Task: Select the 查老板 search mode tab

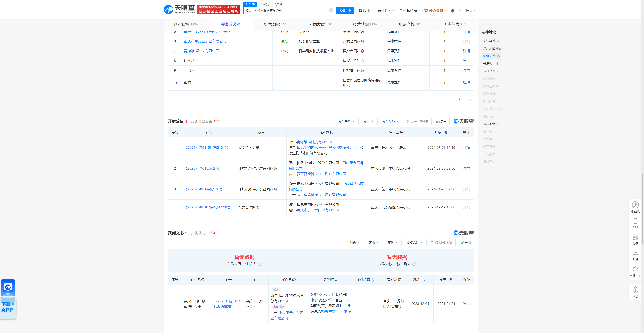Action: click(x=264, y=4)
